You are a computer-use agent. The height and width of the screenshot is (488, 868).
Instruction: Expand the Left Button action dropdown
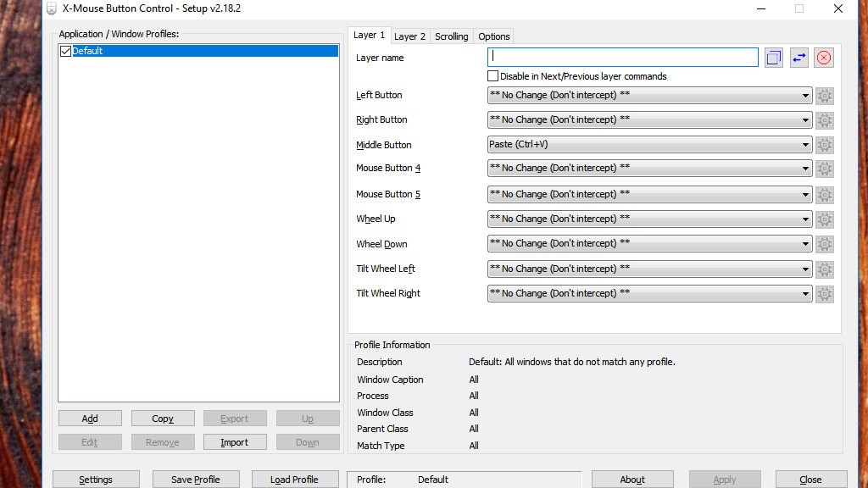pos(649,95)
